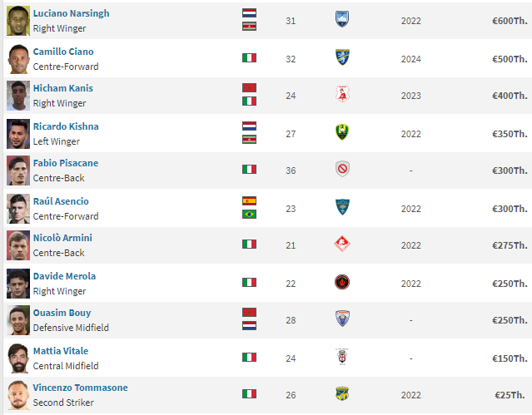Screen dimensions: 532x415
Task: Click Hicham Kanis's portrait thumbnail
Action: [18, 95]
